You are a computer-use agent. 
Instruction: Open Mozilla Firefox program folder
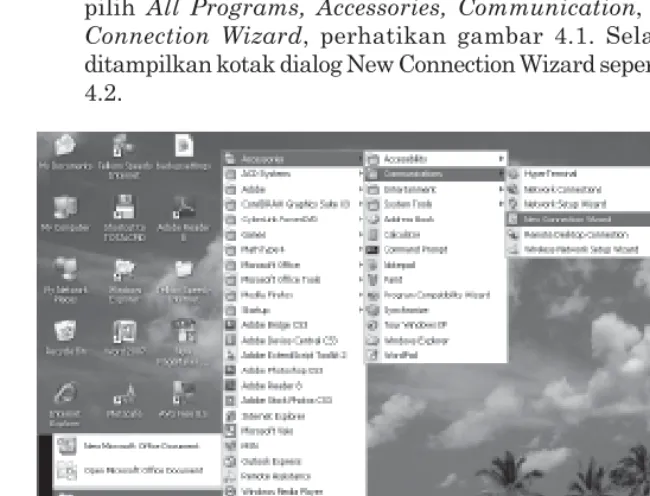click(x=294, y=295)
